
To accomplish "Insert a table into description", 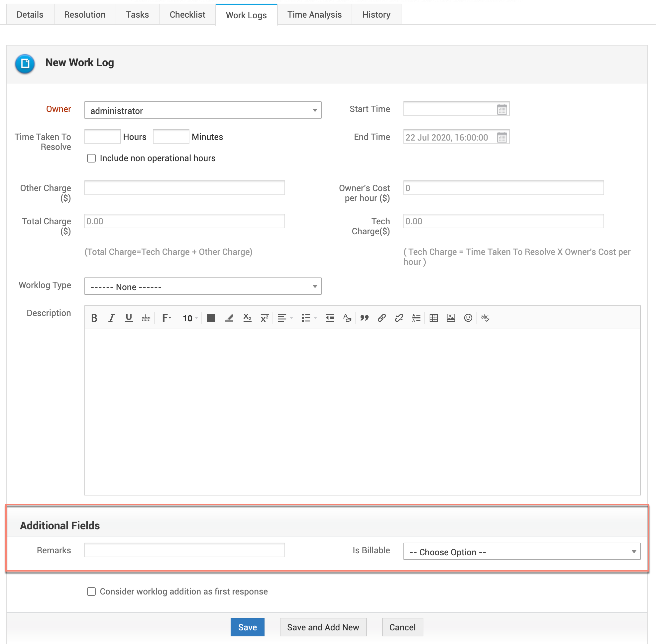I will [433, 318].
